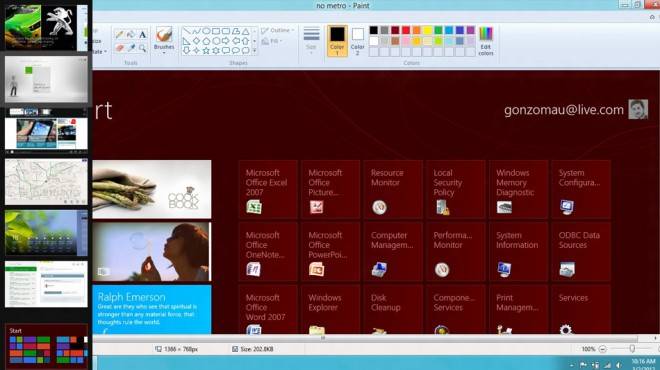Select the Color picker eyedropper tool
Screen dimensions: 660x370
[x=131, y=48]
